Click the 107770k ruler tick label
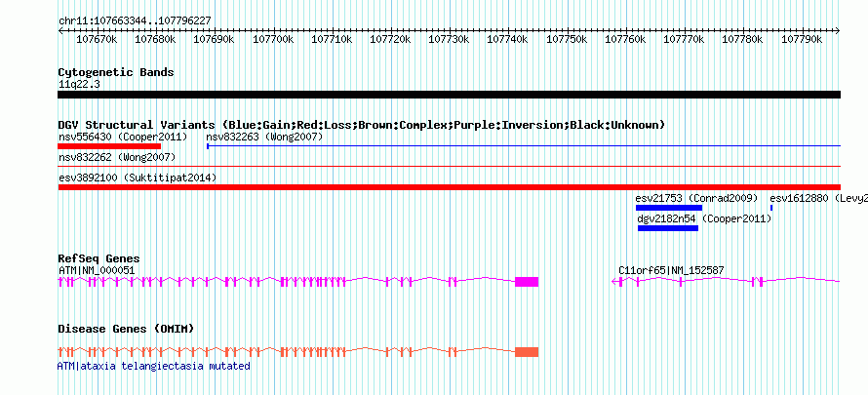The height and width of the screenshot is (395, 868). pos(684,39)
